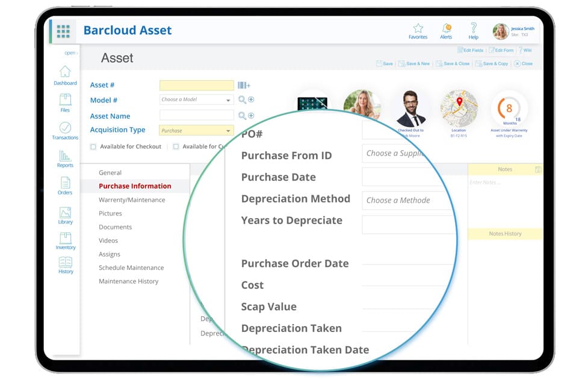Click search magnifier beside Model # field
The image size is (588, 379).
click(x=243, y=99)
